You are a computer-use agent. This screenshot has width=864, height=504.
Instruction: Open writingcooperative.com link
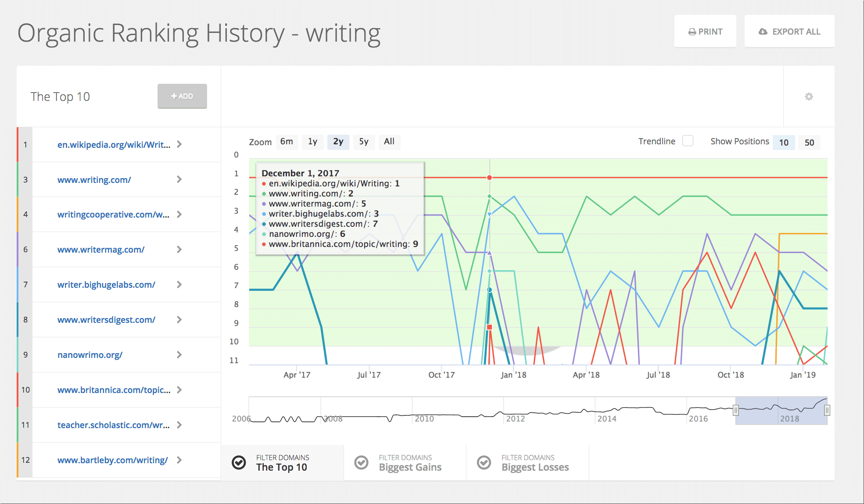113,214
